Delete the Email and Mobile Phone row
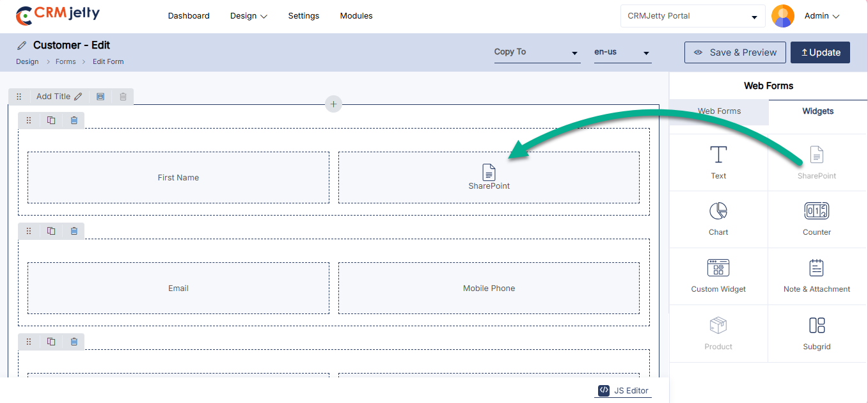 click(74, 231)
